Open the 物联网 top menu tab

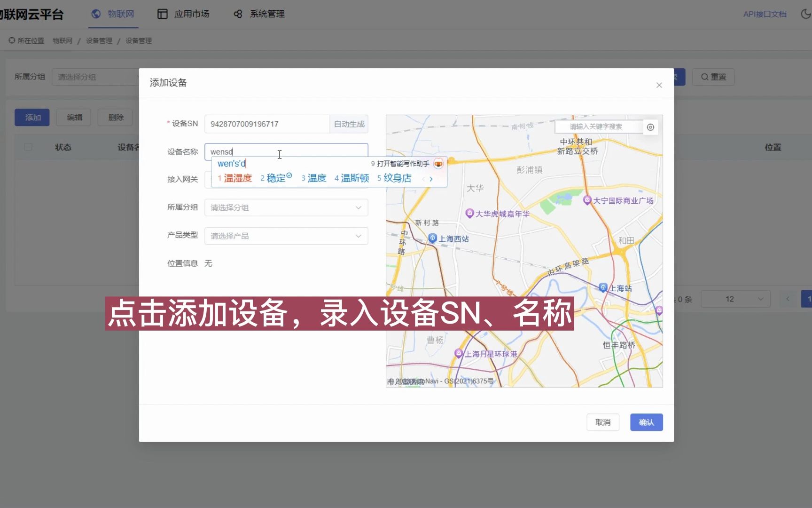coord(113,14)
